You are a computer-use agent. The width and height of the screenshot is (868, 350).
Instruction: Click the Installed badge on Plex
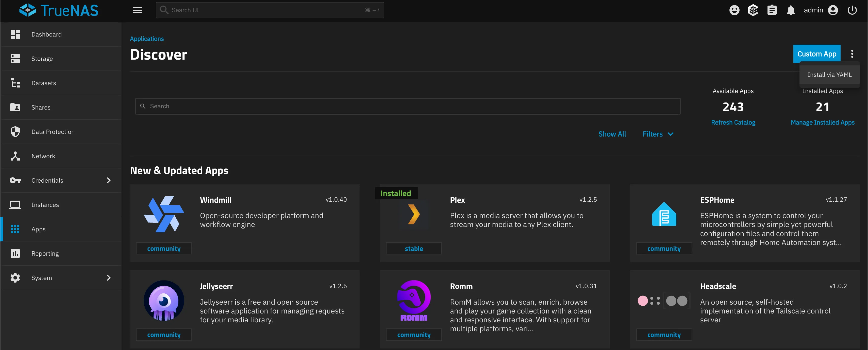396,193
